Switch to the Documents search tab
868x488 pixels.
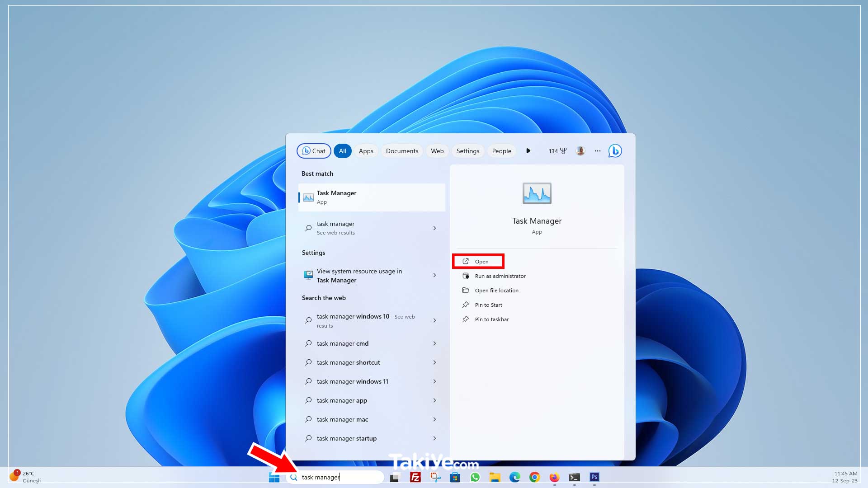401,150
